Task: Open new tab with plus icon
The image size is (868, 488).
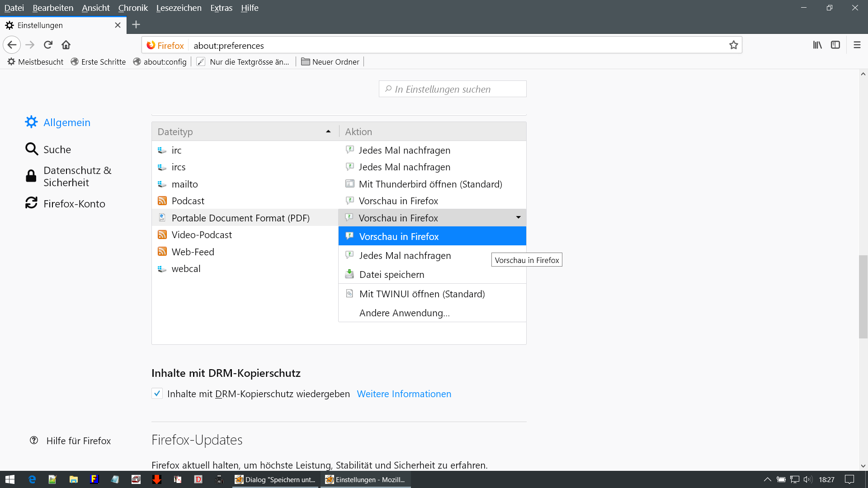Action: [136, 25]
